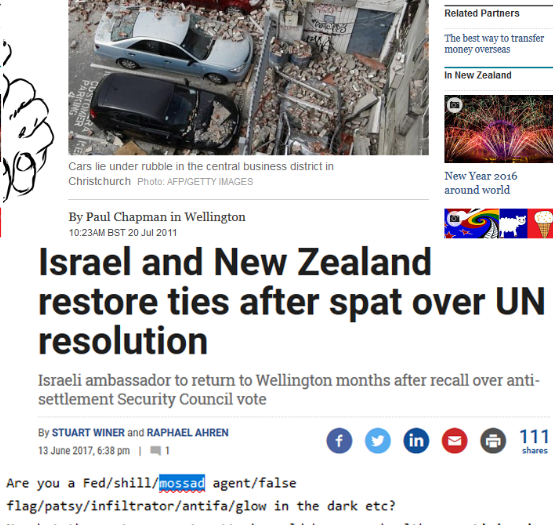Image resolution: width=553 pixels, height=525 pixels.
Task: Click the 'Related Partners' heading
Action: click(x=482, y=13)
